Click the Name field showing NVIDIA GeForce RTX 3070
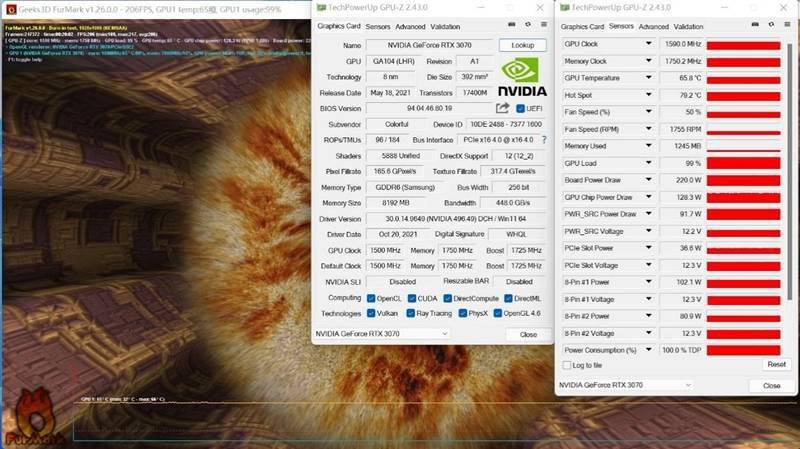The image size is (800, 449). 430,45
